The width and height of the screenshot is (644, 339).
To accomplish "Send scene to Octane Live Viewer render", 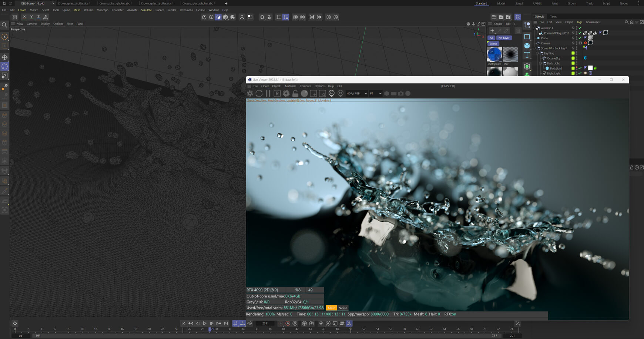I will tap(250, 94).
